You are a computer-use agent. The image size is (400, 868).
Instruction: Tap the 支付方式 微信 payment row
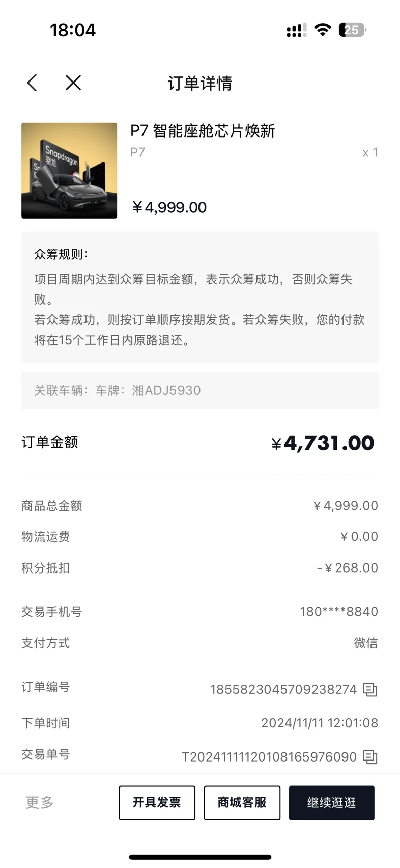(200, 643)
